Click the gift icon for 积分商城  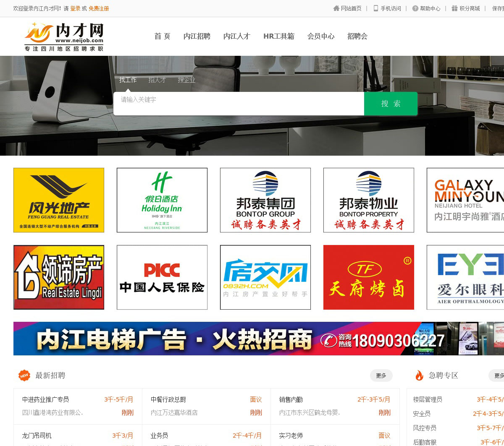click(454, 8)
